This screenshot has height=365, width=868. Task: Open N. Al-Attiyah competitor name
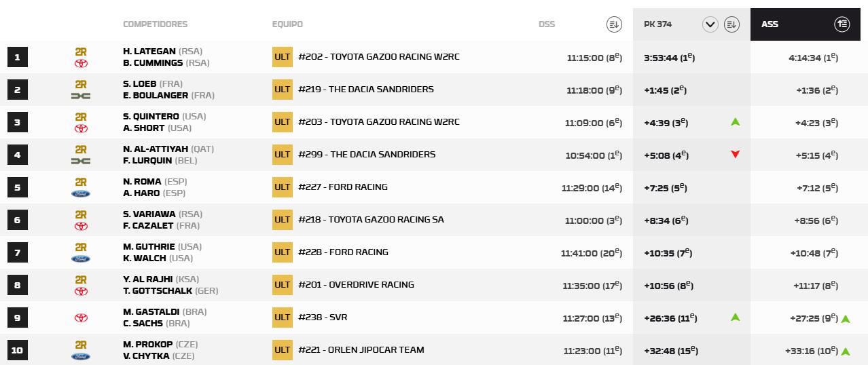pyautogui.click(x=156, y=149)
